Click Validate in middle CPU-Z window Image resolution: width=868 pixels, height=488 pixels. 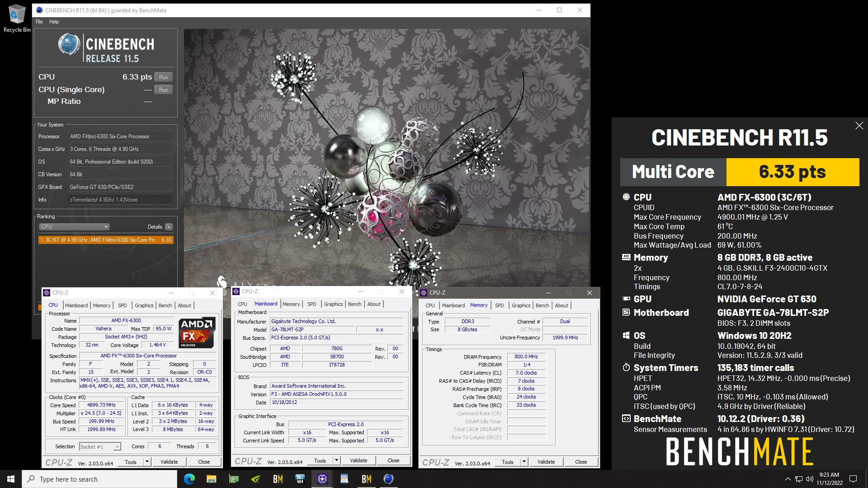point(359,460)
